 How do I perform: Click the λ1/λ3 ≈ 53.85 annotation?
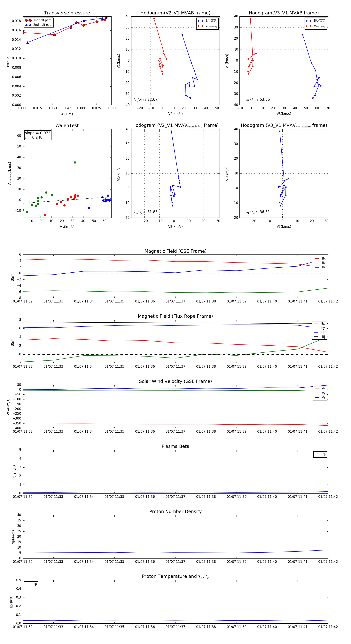click(258, 100)
